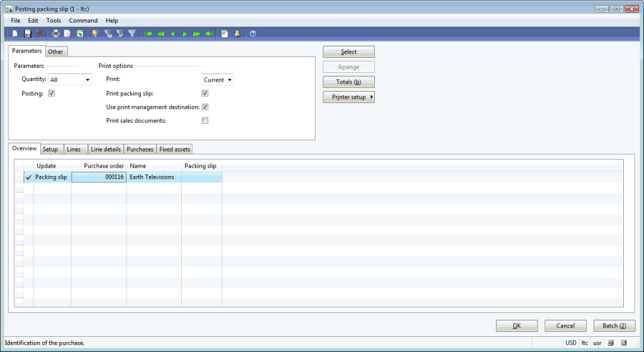Switch to the Other tab
Image resolution: width=644 pixels, height=352 pixels.
55,52
